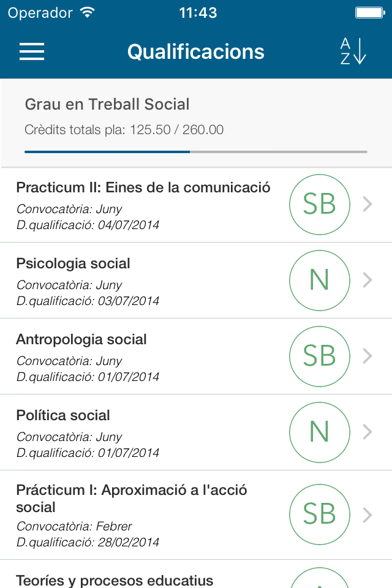Open the Psicologia social subject title
Screen dimensions: 392x588
[x=73, y=263]
